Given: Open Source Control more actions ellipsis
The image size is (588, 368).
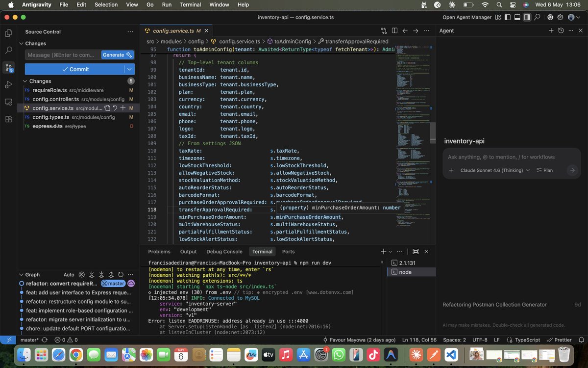Looking at the screenshot, I should point(130,31).
